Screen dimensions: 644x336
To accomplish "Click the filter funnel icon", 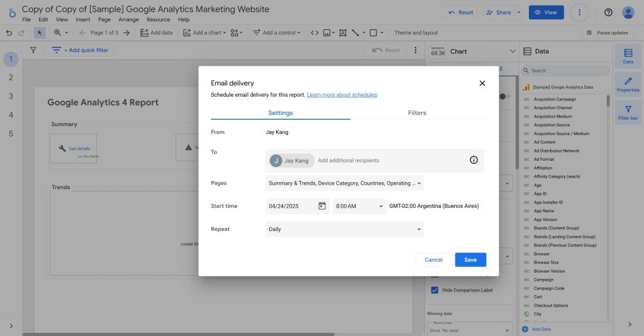I will click(x=33, y=50).
